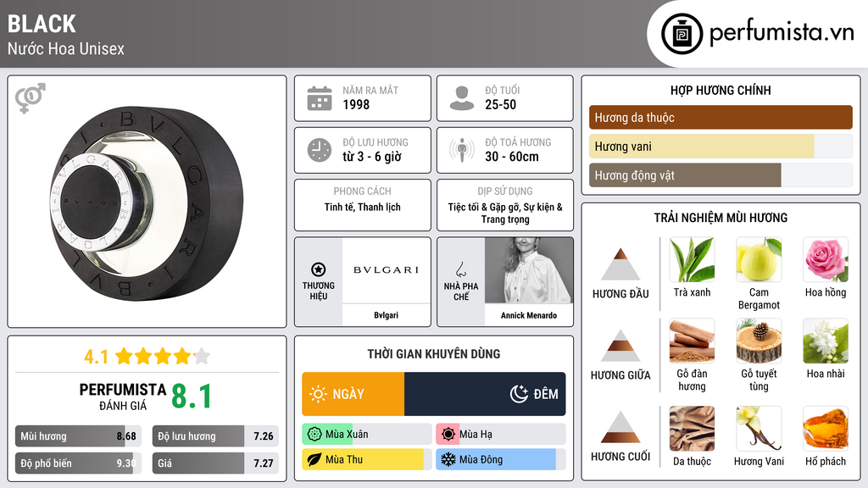868x488 pixels.
Task: Click the Mùa Thu yellow season bar
Action: point(366,459)
